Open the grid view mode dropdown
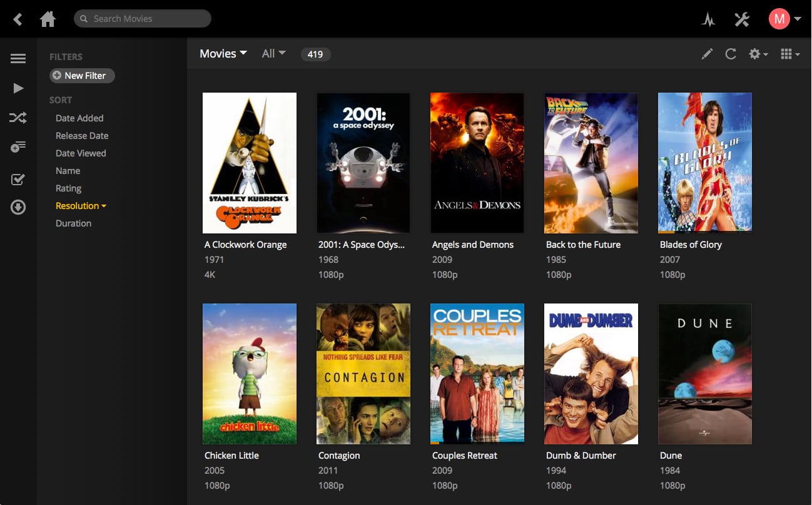Viewport: 812px width, 505px height. pos(790,54)
